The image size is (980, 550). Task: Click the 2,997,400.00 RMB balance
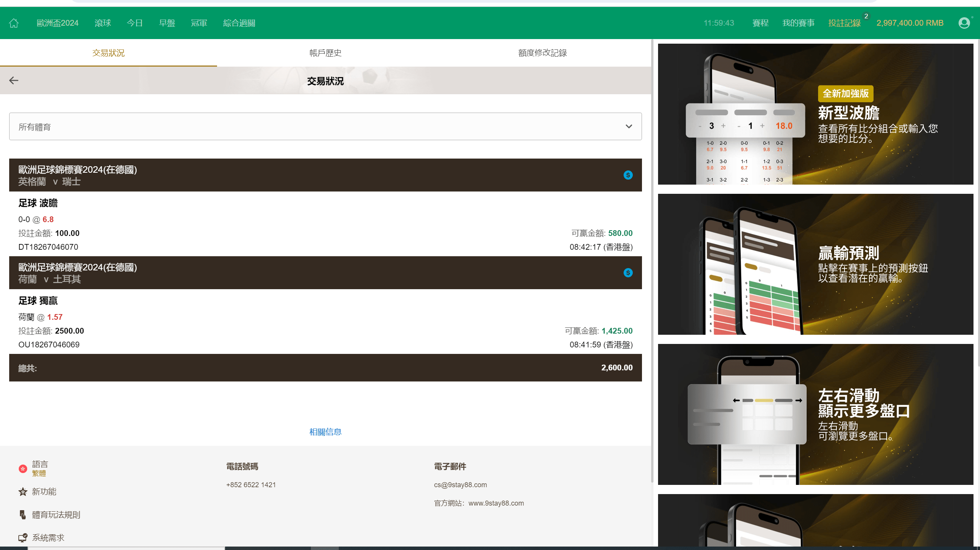pos(910,23)
